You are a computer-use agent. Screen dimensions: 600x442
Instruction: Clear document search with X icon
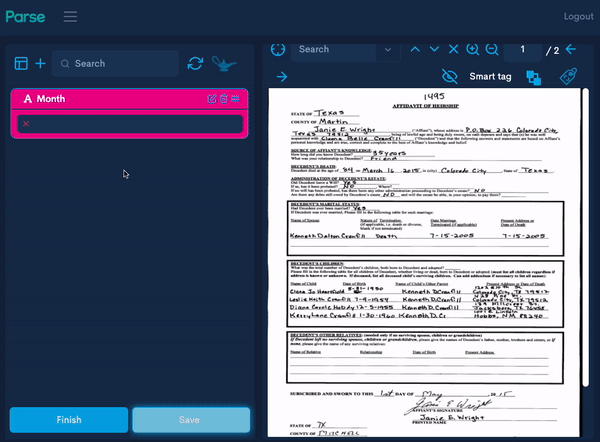[453, 49]
